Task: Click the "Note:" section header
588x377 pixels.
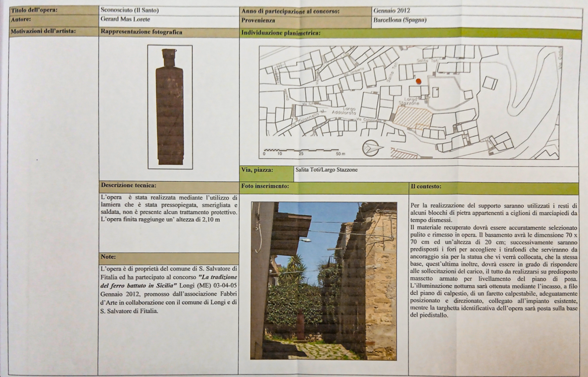Action: point(108,257)
